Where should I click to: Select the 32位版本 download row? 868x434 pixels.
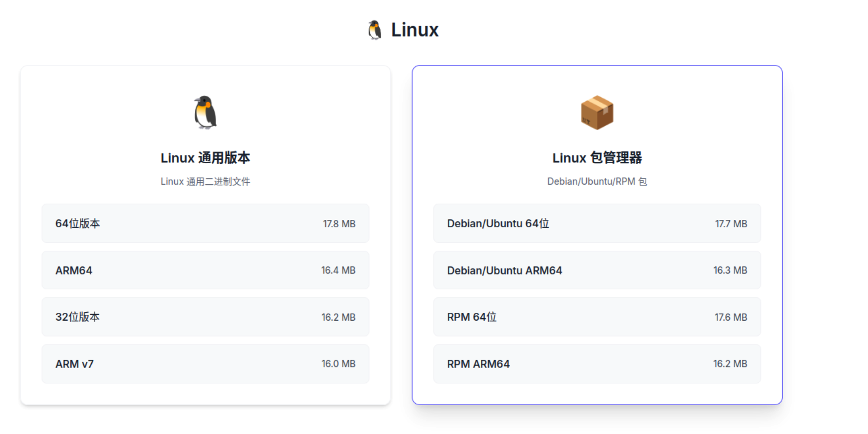pyautogui.click(x=205, y=317)
